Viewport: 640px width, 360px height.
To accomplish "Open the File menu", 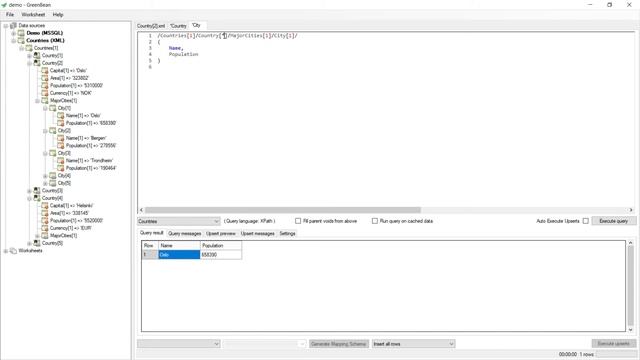I will 10,15.
